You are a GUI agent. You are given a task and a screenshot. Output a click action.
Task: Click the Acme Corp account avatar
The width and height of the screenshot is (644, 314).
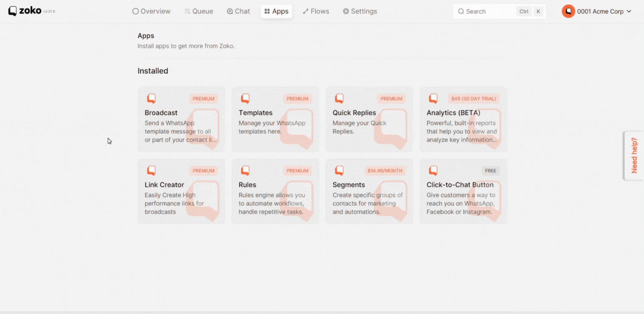(568, 11)
